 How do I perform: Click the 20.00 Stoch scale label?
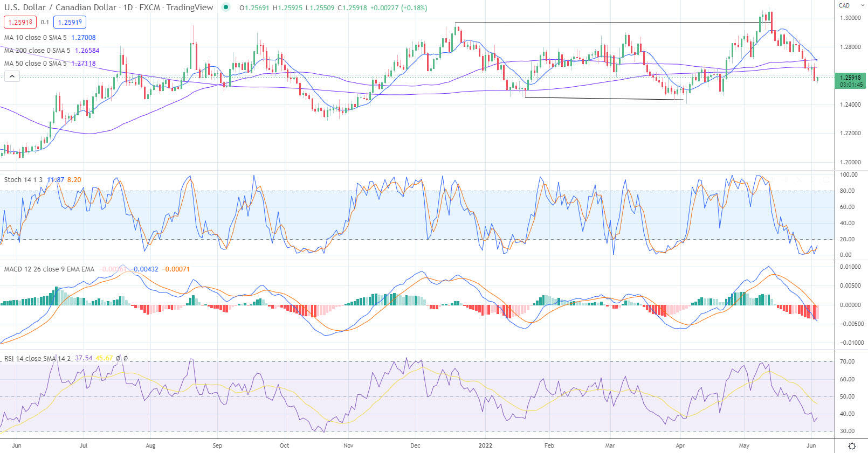click(847, 239)
